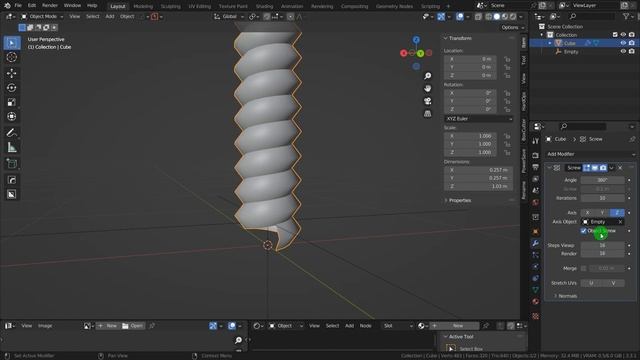The image size is (640, 360).
Task: Open the Edit menu
Action: 32,6
